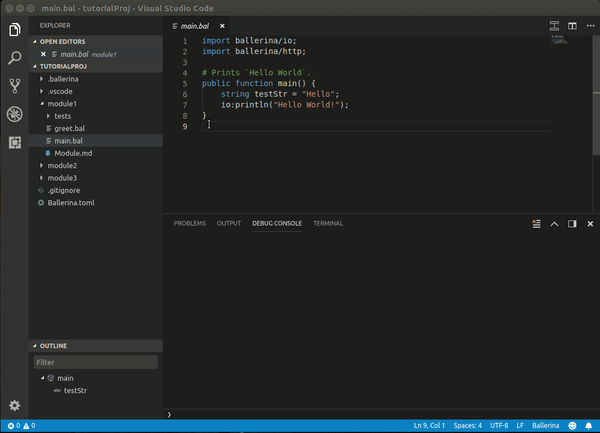The width and height of the screenshot is (600, 433).
Task: Close the bottom panel
Action: tap(590, 224)
